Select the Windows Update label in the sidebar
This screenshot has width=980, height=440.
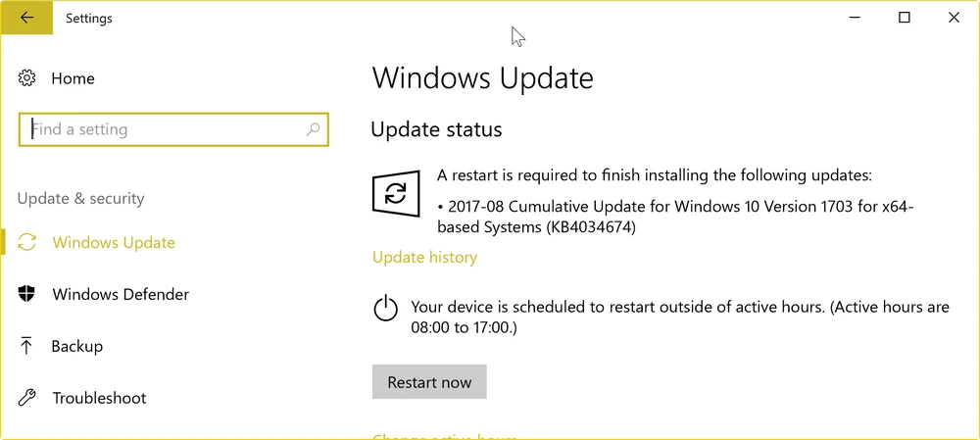click(x=114, y=242)
